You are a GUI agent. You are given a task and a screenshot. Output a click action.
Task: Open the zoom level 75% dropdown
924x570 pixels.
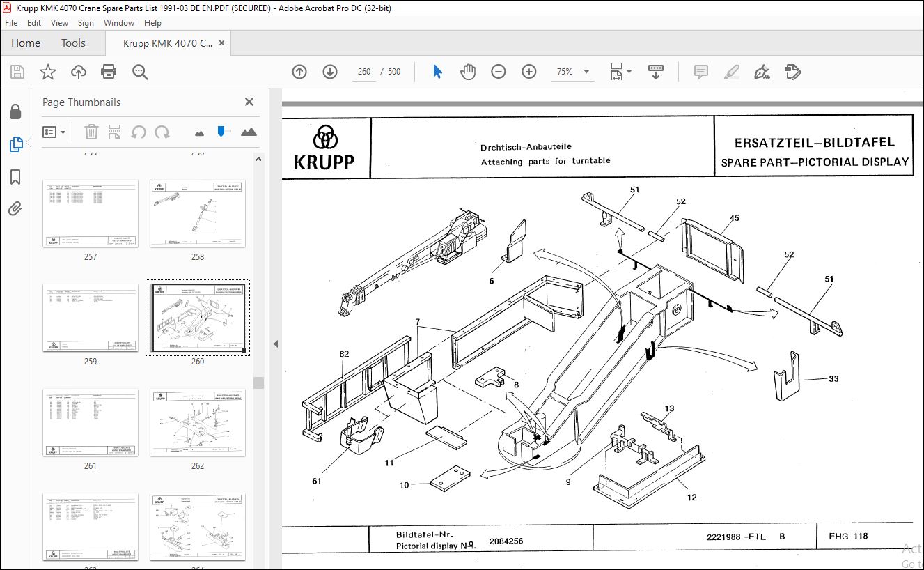[x=572, y=72]
